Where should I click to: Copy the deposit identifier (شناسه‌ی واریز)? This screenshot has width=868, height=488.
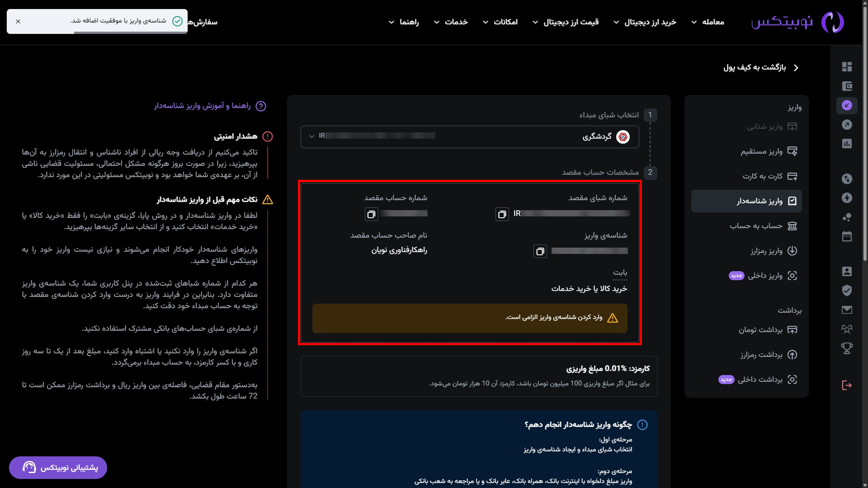(540, 252)
